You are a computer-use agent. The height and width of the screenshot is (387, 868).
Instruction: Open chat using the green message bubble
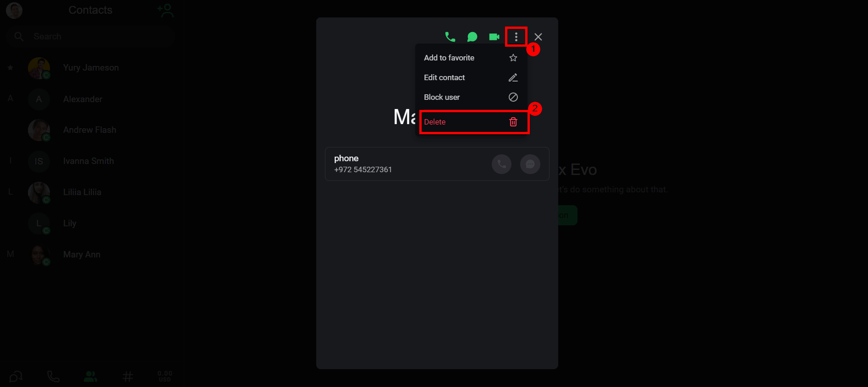point(472,37)
